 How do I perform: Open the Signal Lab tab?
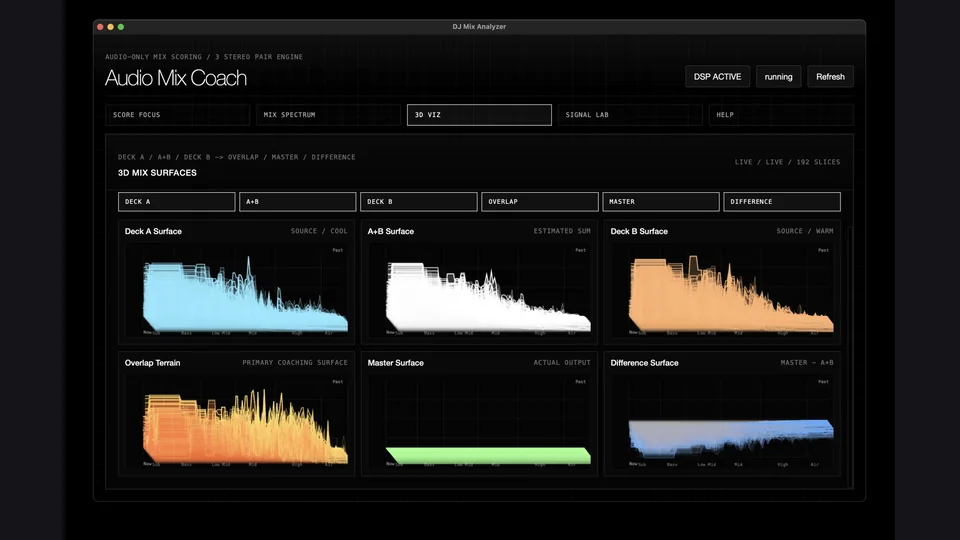pos(630,114)
